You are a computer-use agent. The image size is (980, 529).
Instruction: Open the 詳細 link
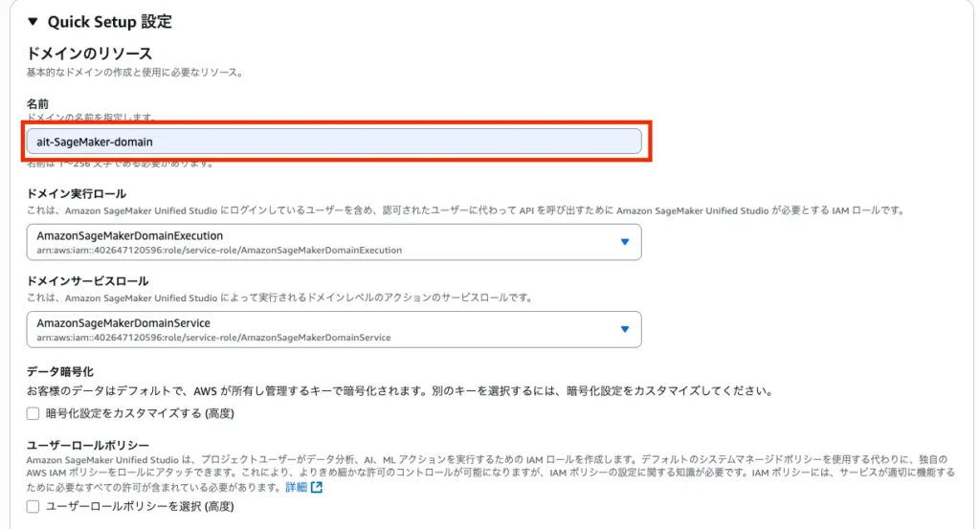[296, 487]
